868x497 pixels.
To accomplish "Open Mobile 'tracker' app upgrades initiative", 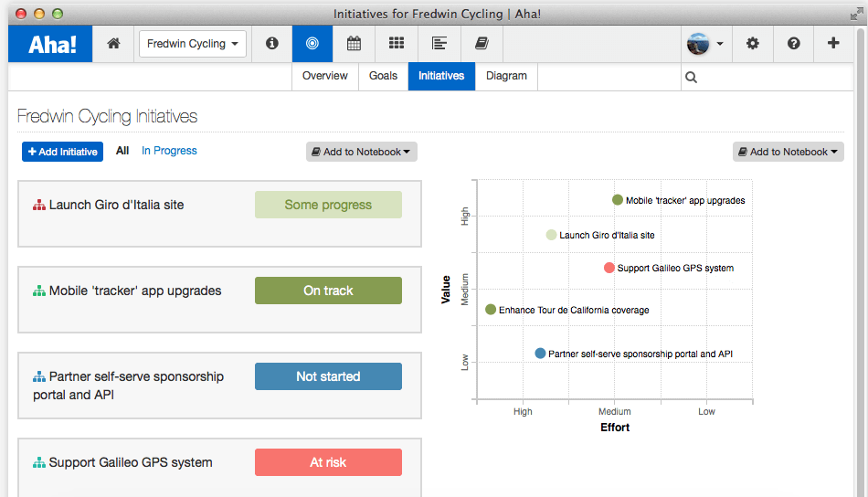I will (x=135, y=291).
